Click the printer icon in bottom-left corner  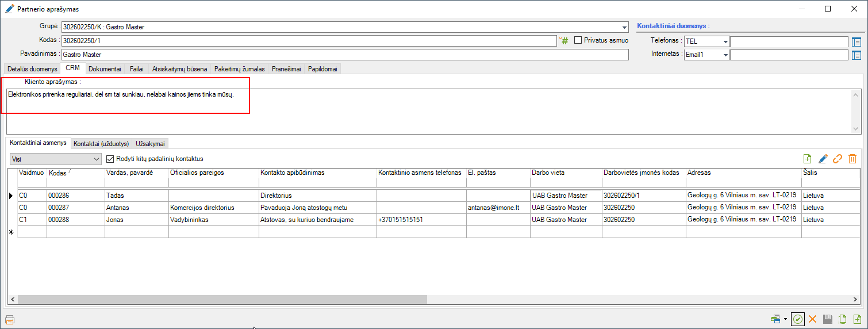(x=9, y=320)
